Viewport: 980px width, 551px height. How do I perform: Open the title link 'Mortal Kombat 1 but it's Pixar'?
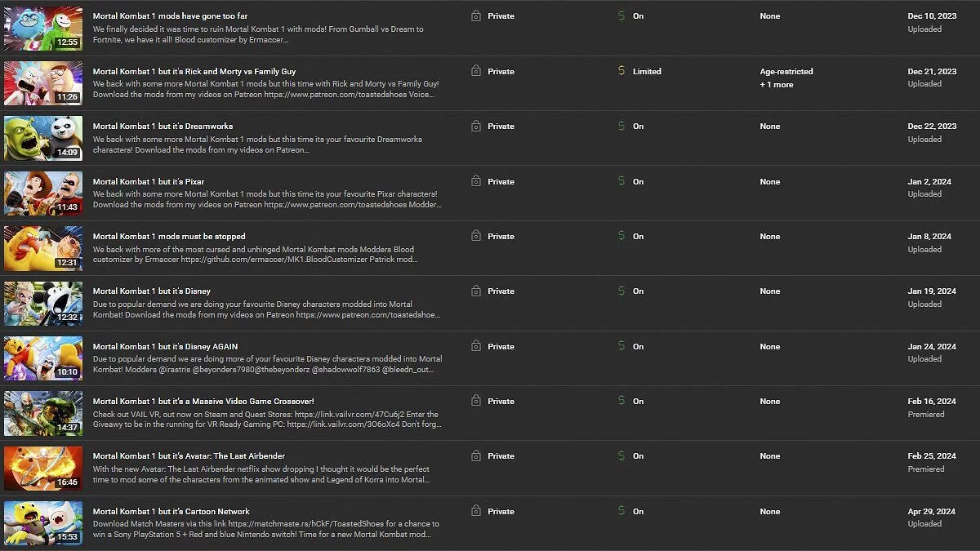click(x=149, y=181)
